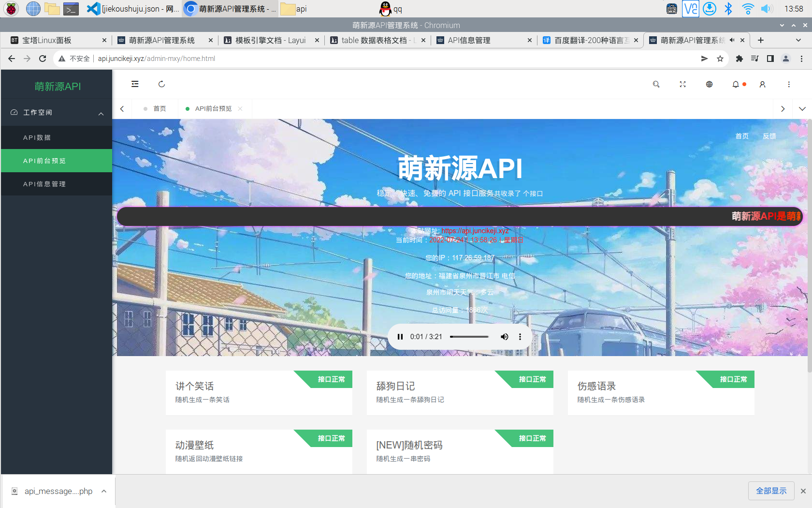The width and height of the screenshot is (812, 508).
Task: Open the search icon in the header
Action: [656, 84]
